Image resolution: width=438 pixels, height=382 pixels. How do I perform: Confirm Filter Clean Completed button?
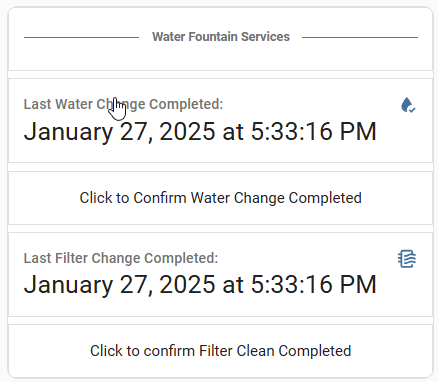click(220, 351)
